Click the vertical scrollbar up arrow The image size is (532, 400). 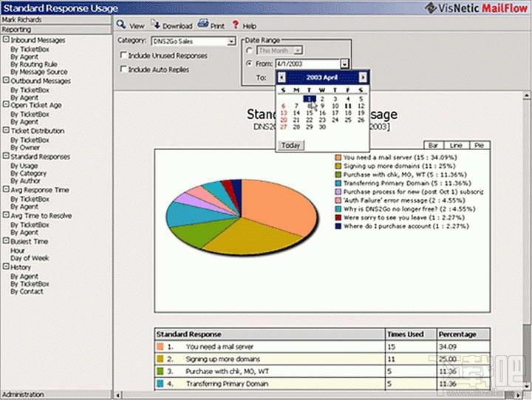pos(527,95)
